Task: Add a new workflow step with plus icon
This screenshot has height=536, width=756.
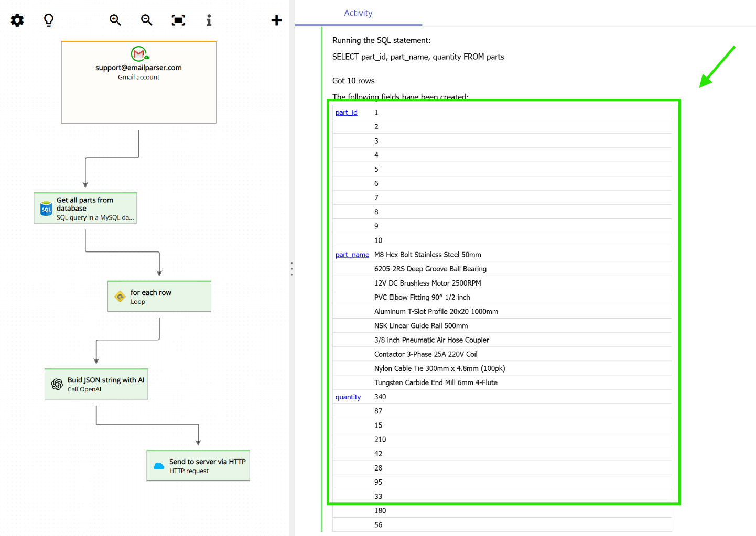Action: coord(276,20)
